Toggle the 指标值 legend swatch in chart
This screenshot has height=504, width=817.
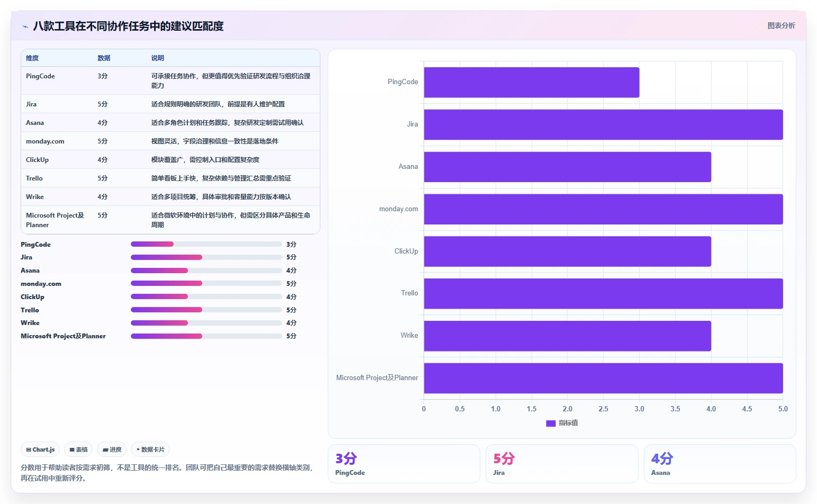pyautogui.click(x=551, y=423)
